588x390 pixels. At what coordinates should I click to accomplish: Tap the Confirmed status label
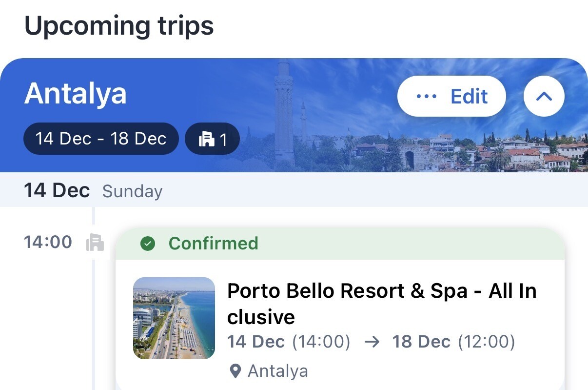pyautogui.click(x=213, y=244)
